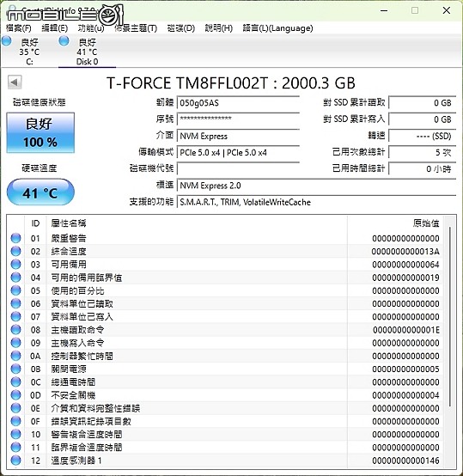463x476 pixels.
Task: Click the status icon for attribute 0C
Action: click(15, 381)
